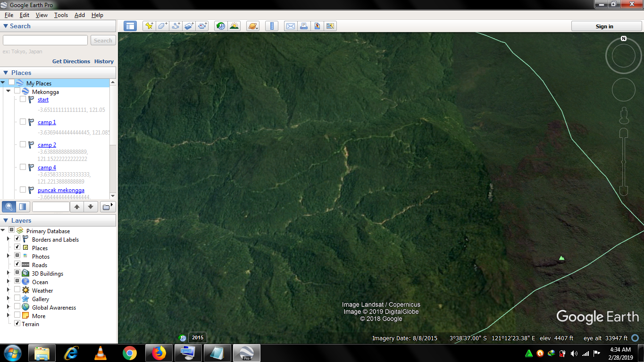Open the ruler measurement tool
The width and height of the screenshot is (644, 362).
pyautogui.click(x=271, y=26)
